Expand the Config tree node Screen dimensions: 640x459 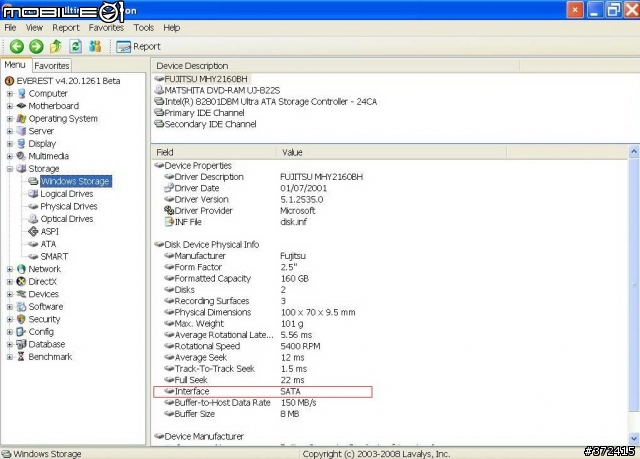point(10,332)
